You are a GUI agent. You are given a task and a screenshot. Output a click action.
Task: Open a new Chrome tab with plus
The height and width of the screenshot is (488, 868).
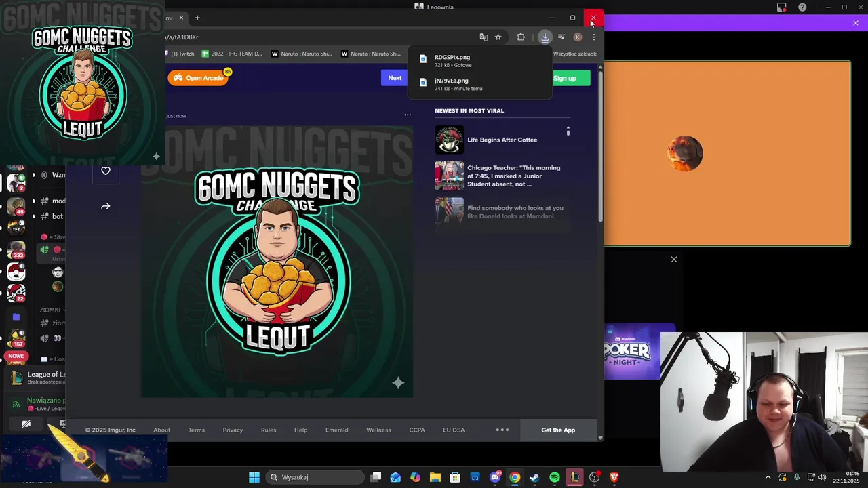pyautogui.click(x=197, y=18)
